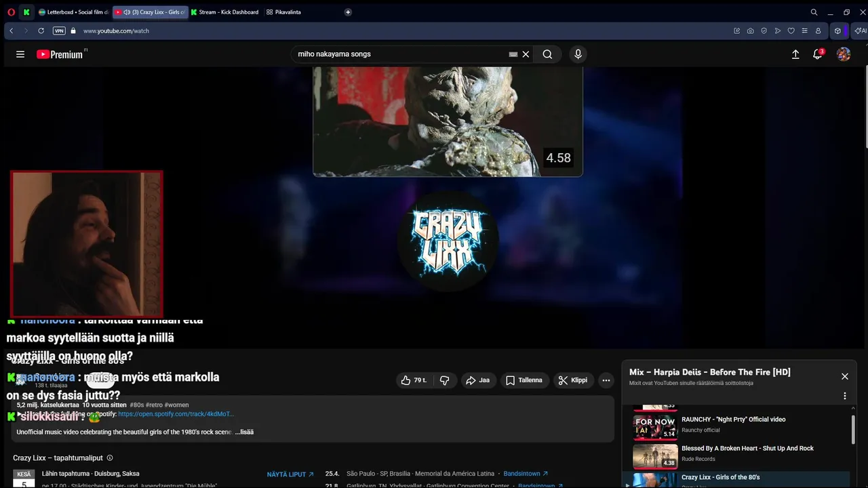Viewport: 868px width, 488px height.
Task: Open notifications bell with 3 badge
Action: (x=818, y=54)
